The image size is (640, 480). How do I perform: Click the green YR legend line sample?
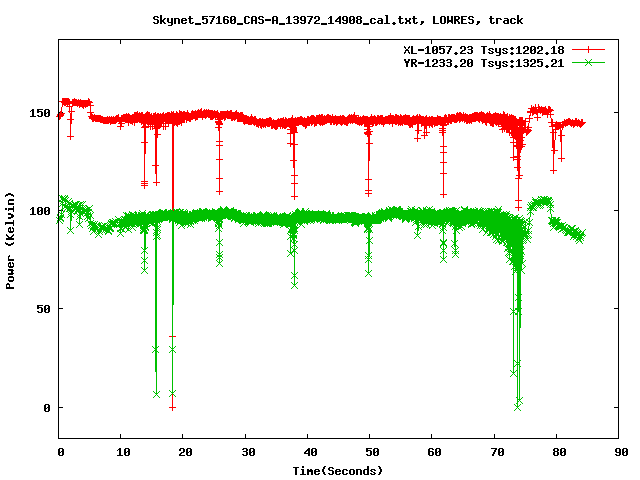pos(588,62)
